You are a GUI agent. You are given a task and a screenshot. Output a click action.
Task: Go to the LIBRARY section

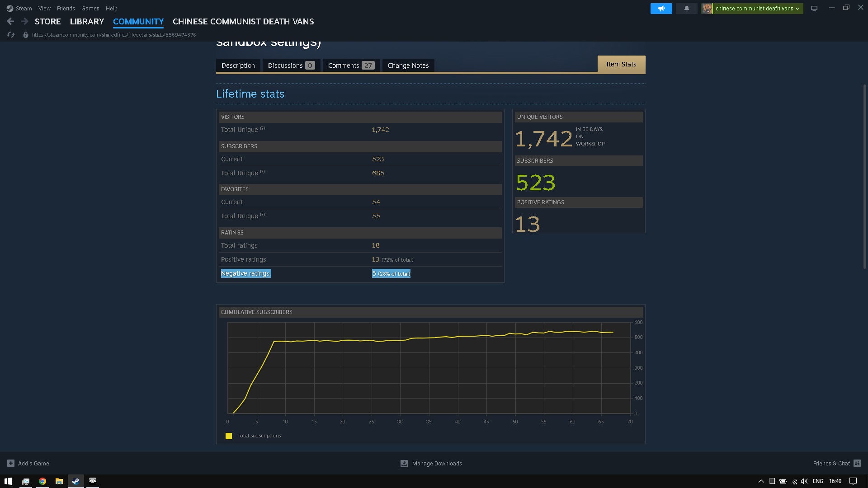point(87,21)
